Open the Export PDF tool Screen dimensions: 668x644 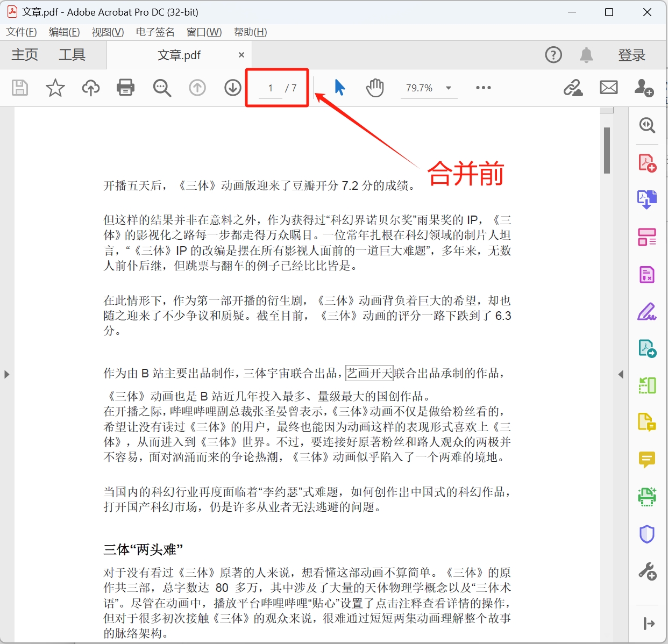pos(647,199)
